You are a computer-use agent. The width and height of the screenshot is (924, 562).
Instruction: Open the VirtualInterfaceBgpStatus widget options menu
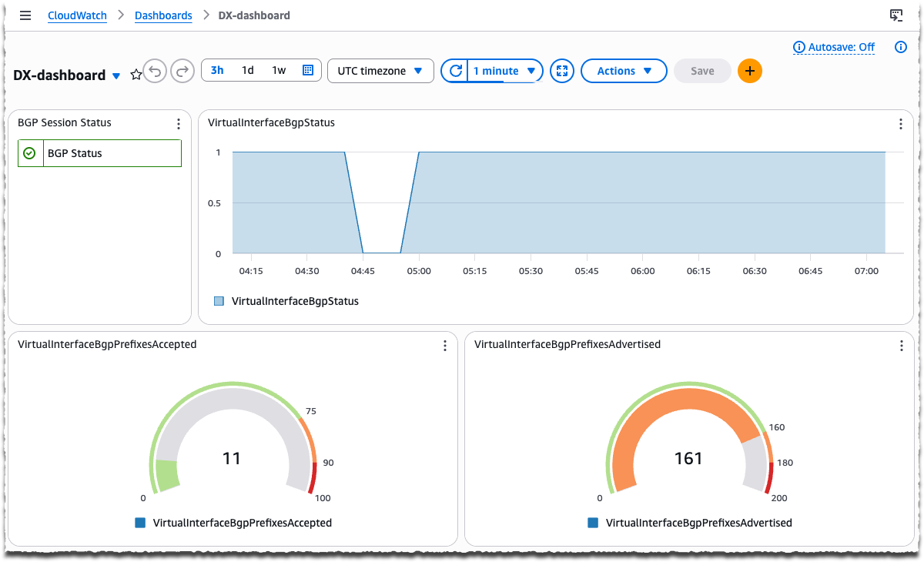pyautogui.click(x=900, y=123)
